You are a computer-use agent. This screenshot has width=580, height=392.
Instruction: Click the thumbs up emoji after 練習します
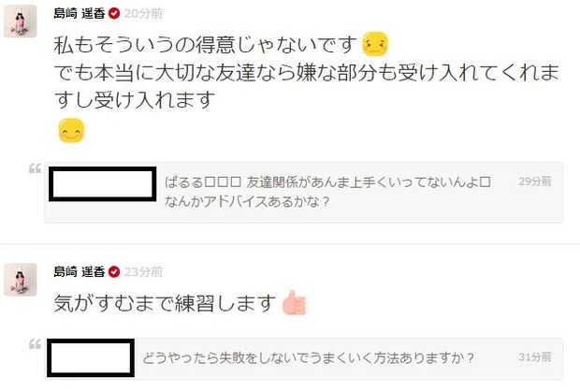(x=294, y=302)
